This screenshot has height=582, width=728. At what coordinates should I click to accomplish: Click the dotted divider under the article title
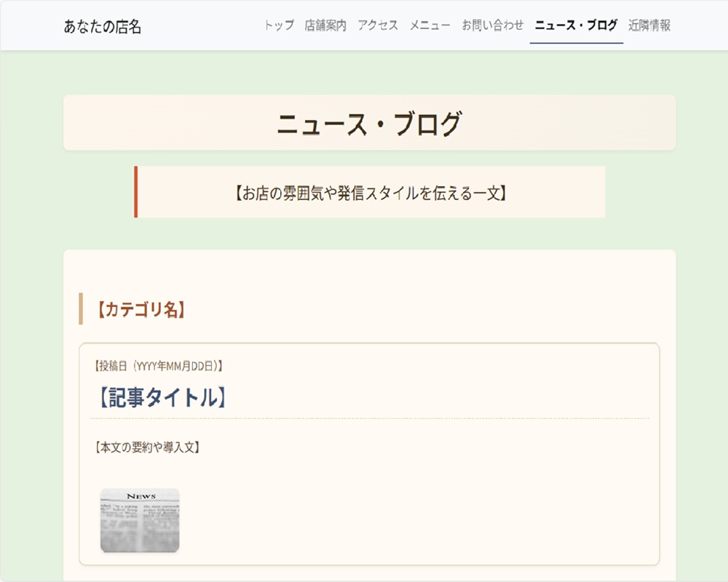point(372,417)
